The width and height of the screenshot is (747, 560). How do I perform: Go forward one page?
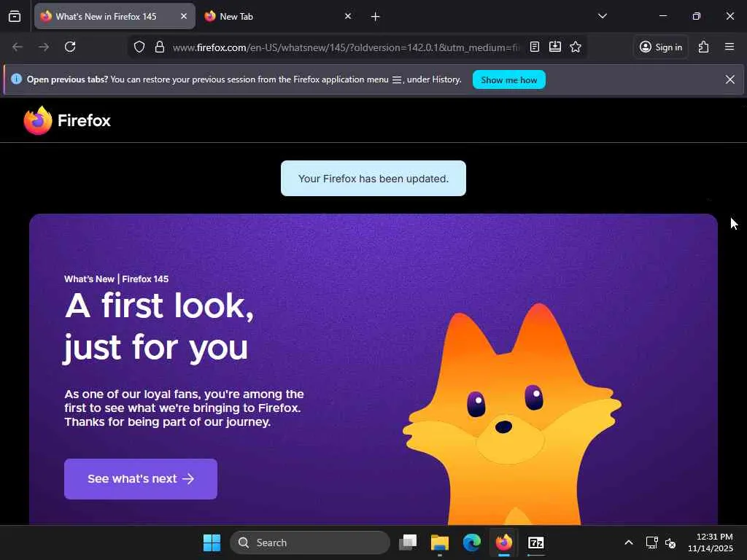point(44,47)
